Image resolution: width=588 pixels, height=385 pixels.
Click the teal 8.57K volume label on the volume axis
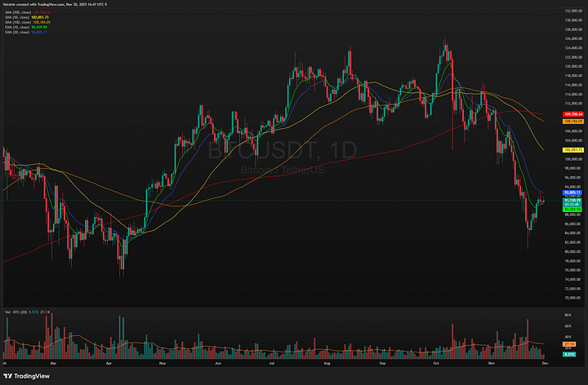pos(569,354)
